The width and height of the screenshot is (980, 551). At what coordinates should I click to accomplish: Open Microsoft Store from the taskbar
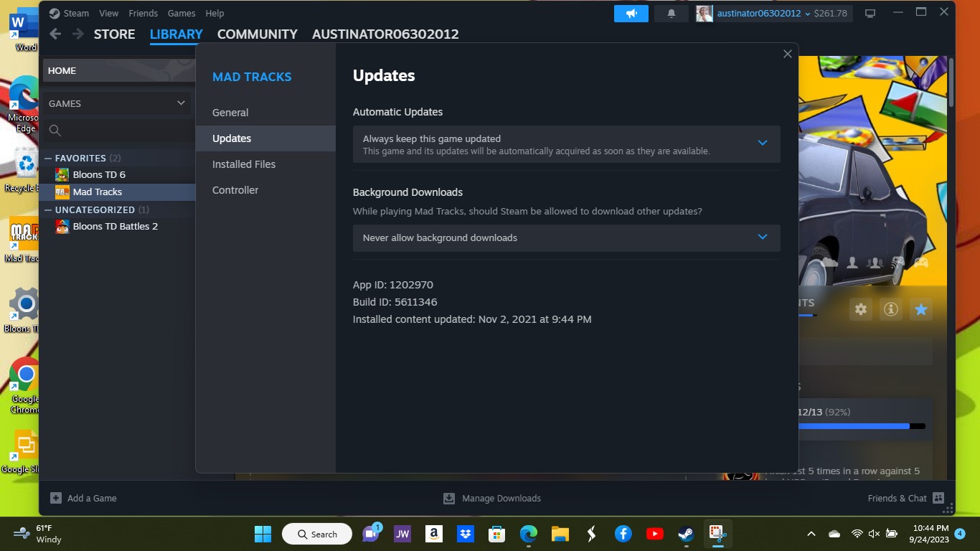(496, 534)
